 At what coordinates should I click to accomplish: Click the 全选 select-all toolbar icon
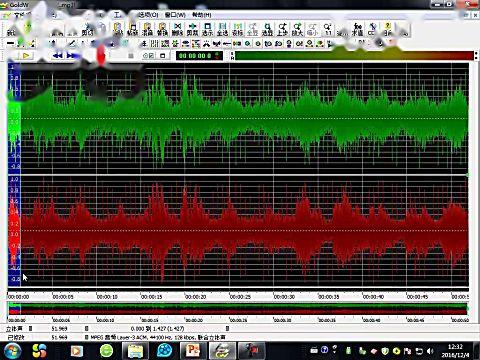(222, 29)
